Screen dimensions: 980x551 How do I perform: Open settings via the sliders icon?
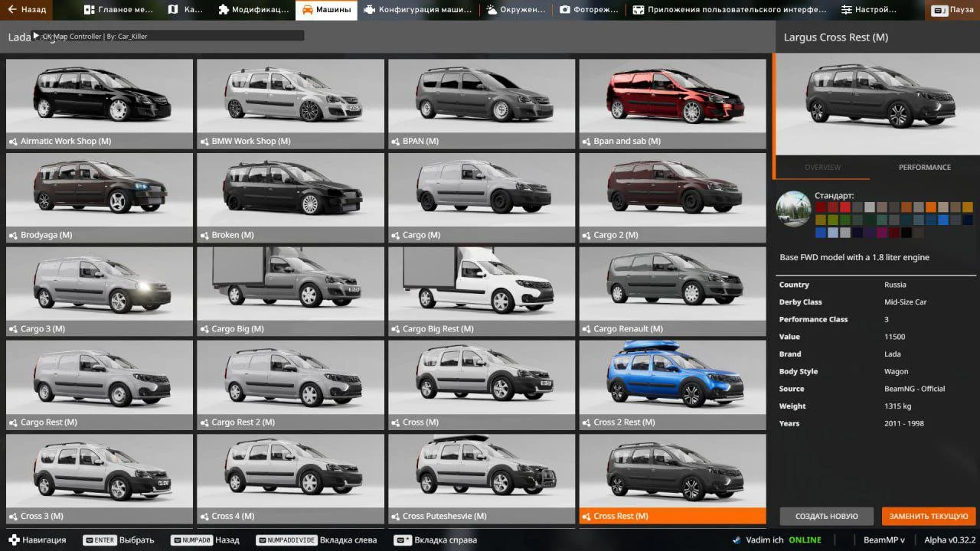846,10
